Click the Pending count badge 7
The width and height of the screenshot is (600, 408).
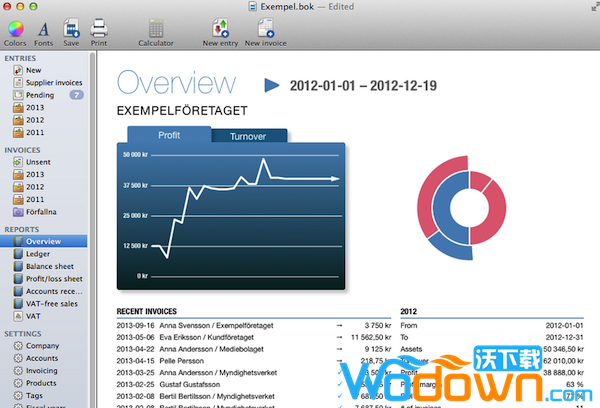77,95
